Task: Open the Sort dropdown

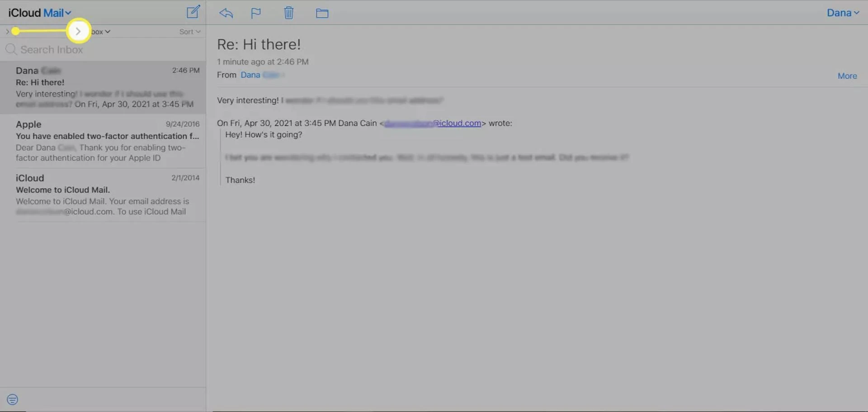Action: click(189, 31)
